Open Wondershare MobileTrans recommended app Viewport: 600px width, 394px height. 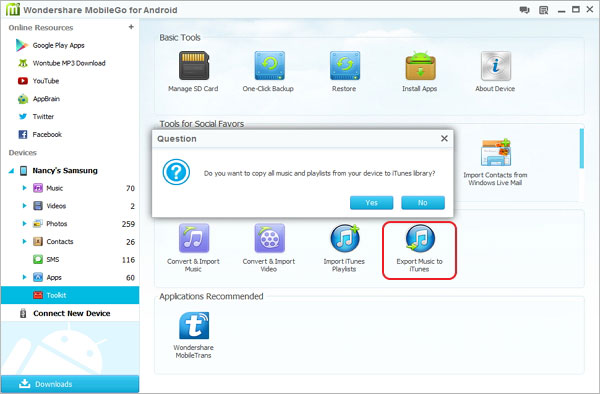194,335
